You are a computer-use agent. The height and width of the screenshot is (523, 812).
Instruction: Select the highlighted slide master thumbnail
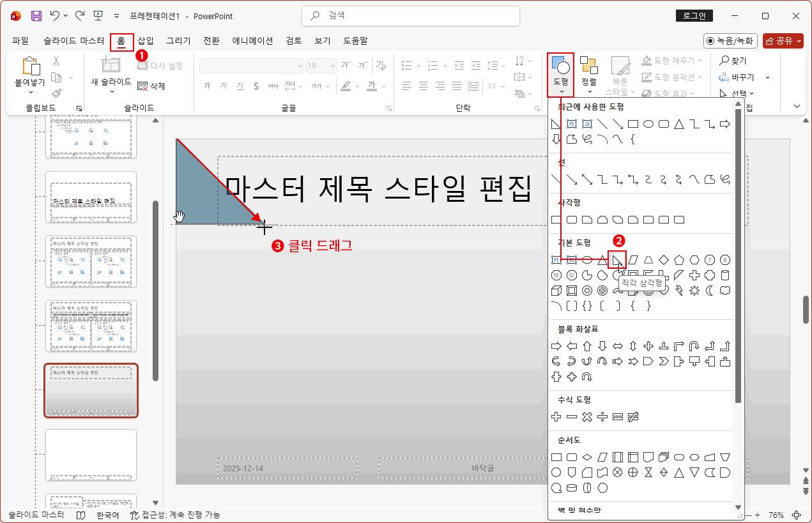(x=91, y=391)
